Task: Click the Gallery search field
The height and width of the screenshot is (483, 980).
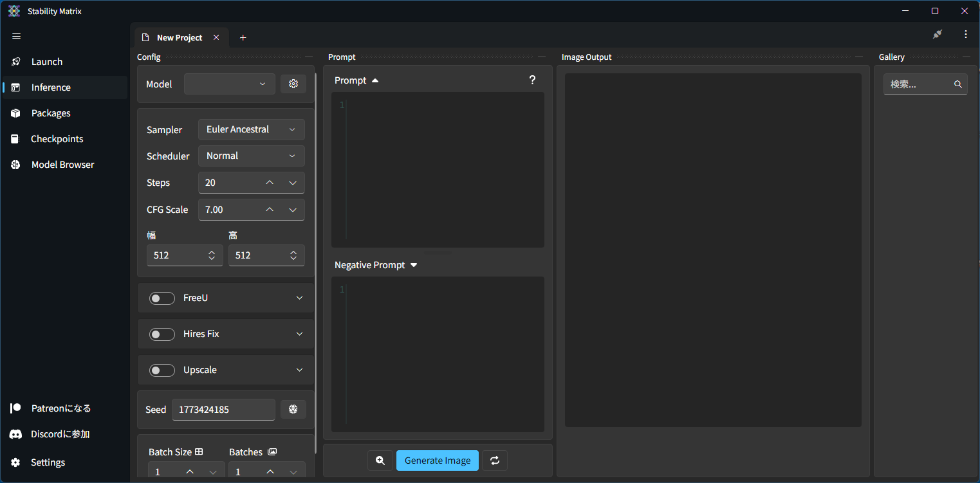Action: pos(925,84)
